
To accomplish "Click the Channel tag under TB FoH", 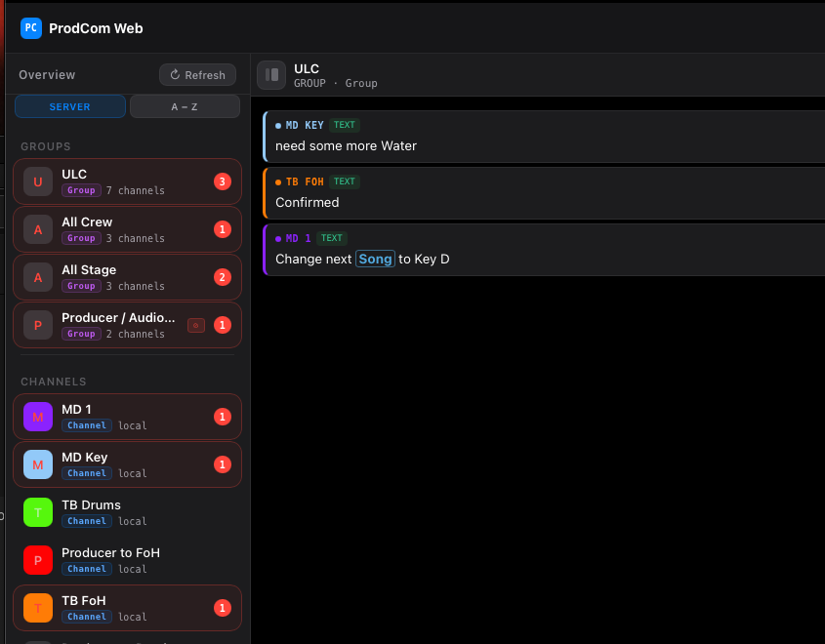I will (87, 617).
